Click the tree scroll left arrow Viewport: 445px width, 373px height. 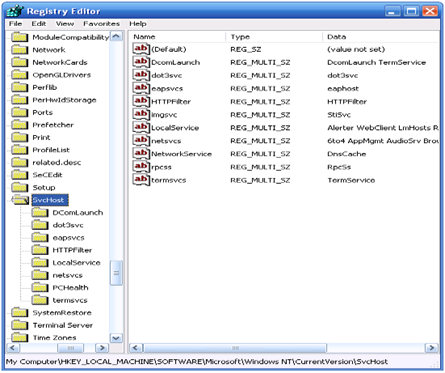(x=13, y=348)
